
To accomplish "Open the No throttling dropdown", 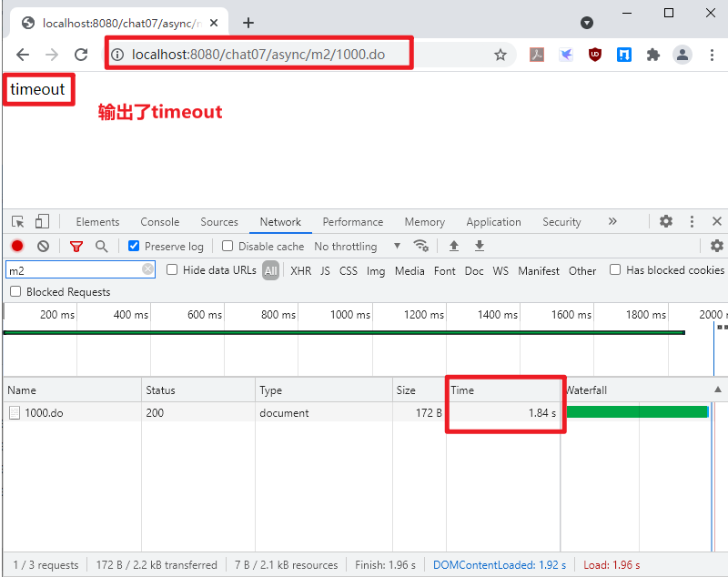I will click(357, 246).
